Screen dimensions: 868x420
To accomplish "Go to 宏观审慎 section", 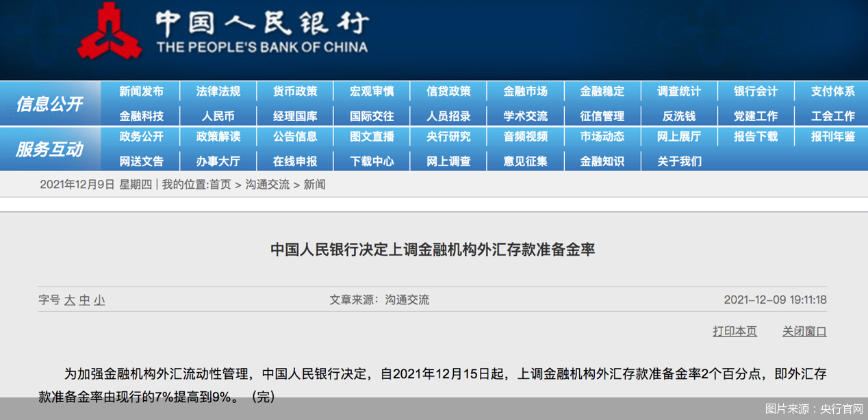I will [372, 92].
